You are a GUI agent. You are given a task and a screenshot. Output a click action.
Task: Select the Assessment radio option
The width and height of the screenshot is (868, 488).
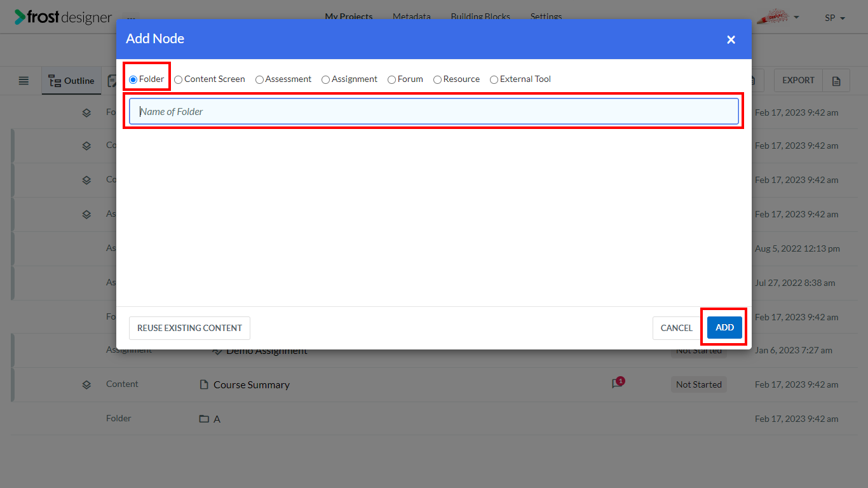pyautogui.click(x=259, y=79)
